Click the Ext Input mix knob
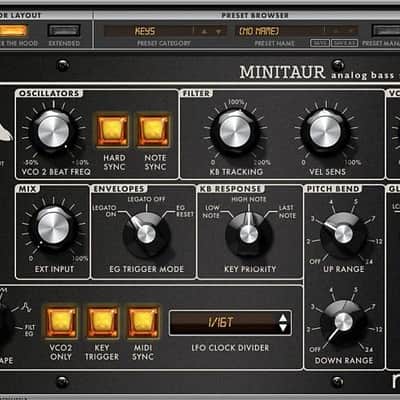This screenshot has width=400, height=400. point(53,227)
